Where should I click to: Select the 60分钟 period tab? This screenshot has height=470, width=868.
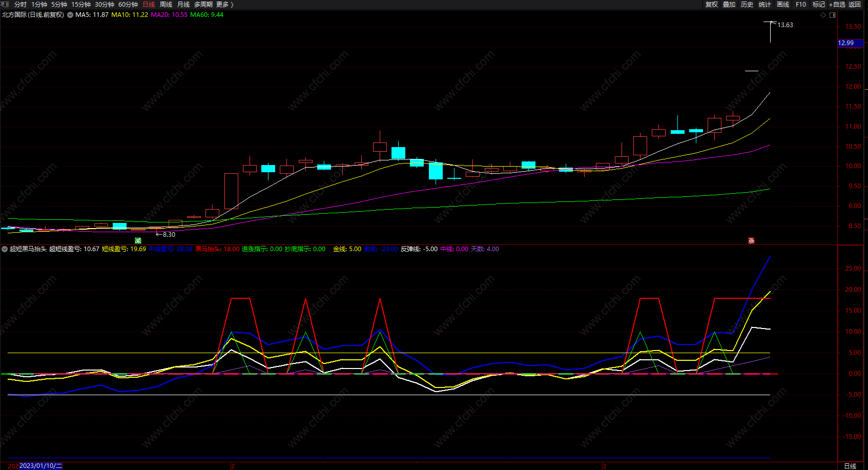(x=128, y=4)
